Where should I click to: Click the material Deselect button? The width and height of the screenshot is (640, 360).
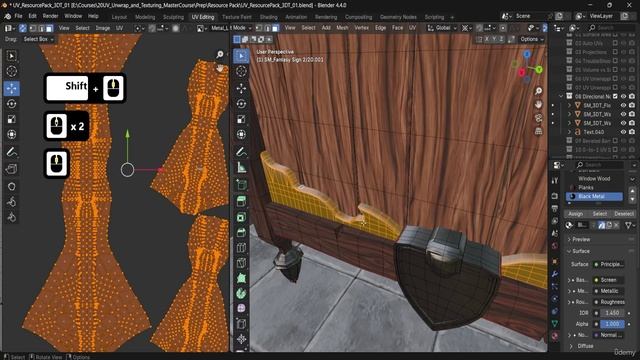pyautogui.click(x=624, y=214)
